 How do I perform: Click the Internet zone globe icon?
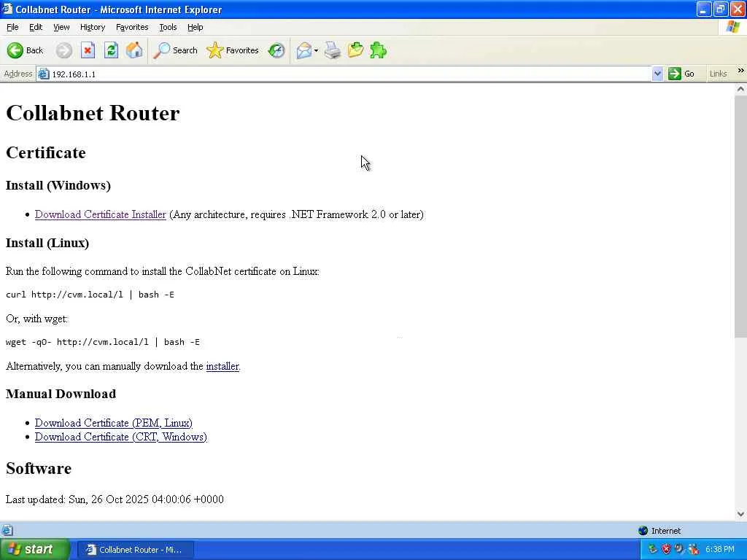coord(643,531)
